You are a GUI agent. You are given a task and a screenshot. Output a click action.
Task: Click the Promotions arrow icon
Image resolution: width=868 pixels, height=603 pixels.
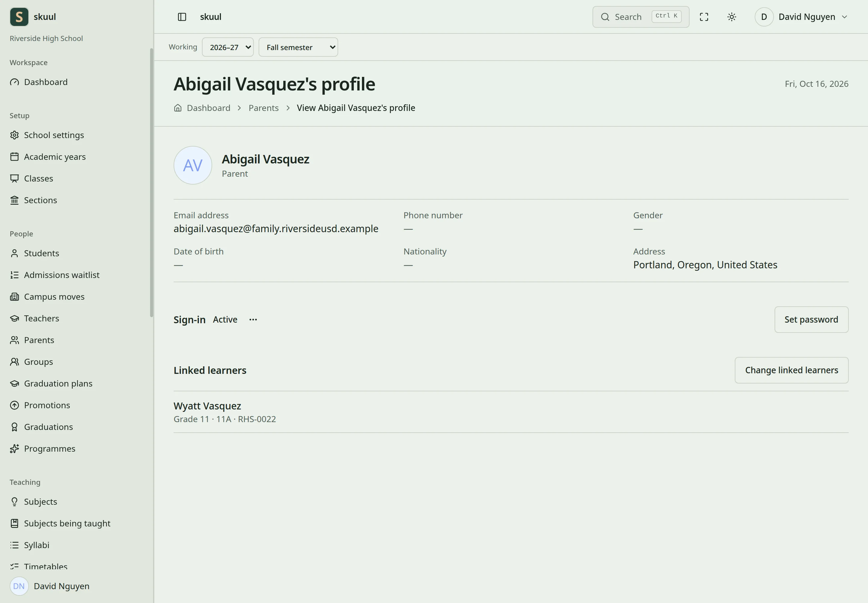tap(14, 406)
